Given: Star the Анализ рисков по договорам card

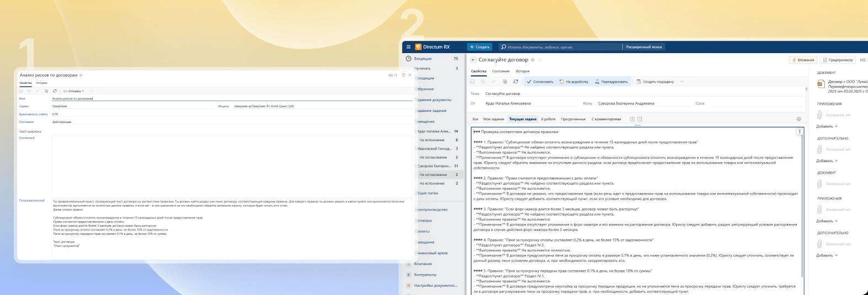Looking at the screenshot, I should pos(81,75).
